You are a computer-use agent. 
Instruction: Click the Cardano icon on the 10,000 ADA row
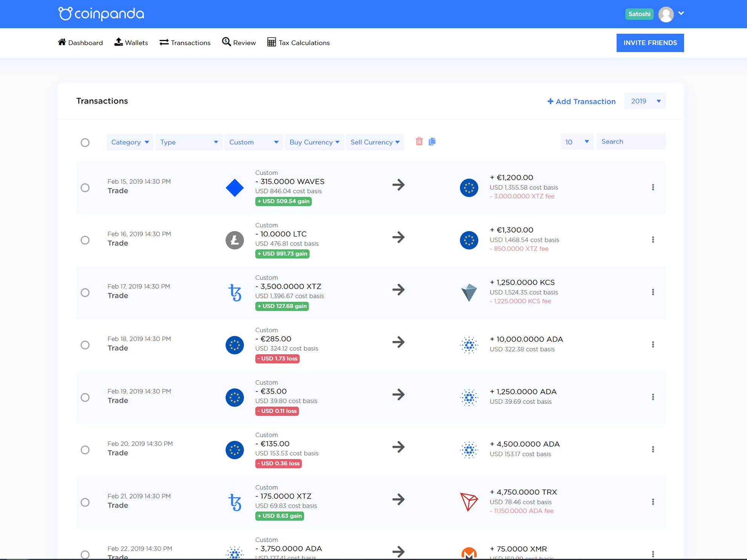[469, 345]
